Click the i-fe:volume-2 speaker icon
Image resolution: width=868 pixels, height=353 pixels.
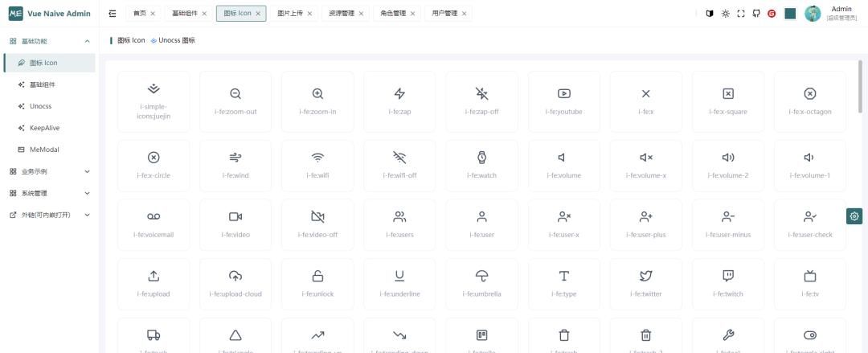[x=728, y=158]
